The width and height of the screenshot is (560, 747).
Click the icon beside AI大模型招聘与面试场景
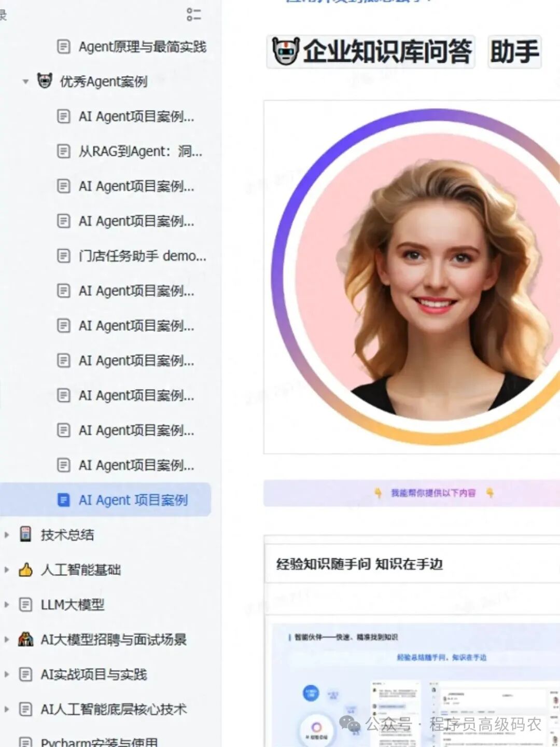pyautogui.click(x=25, y=639)
